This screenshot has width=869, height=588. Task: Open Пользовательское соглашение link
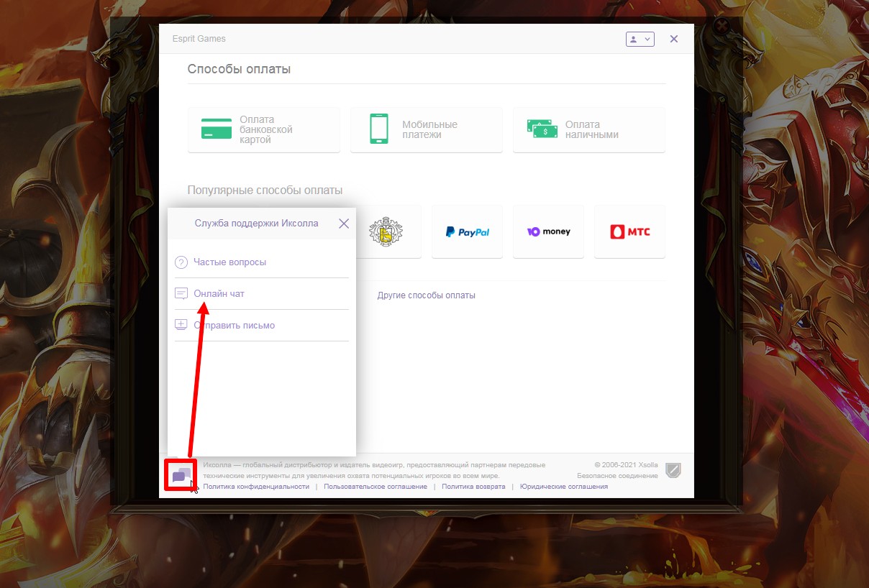click(375, 487)
